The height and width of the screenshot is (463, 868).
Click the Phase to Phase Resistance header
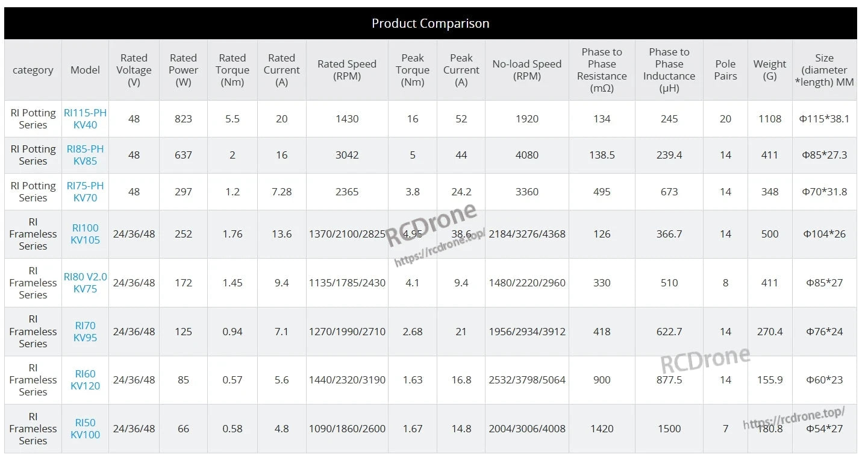(x=602, y=70)
